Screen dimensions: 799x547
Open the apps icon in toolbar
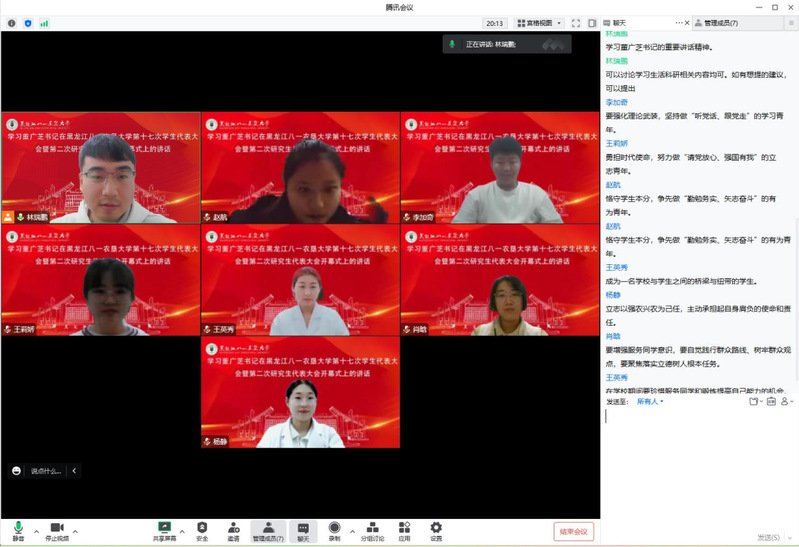[404, 530]
